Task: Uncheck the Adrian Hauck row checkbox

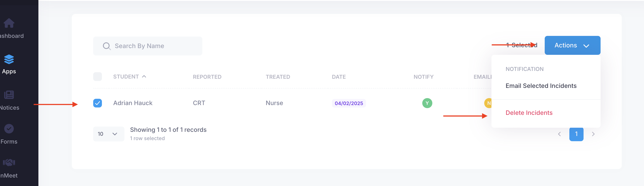Action: pos(98,103)
